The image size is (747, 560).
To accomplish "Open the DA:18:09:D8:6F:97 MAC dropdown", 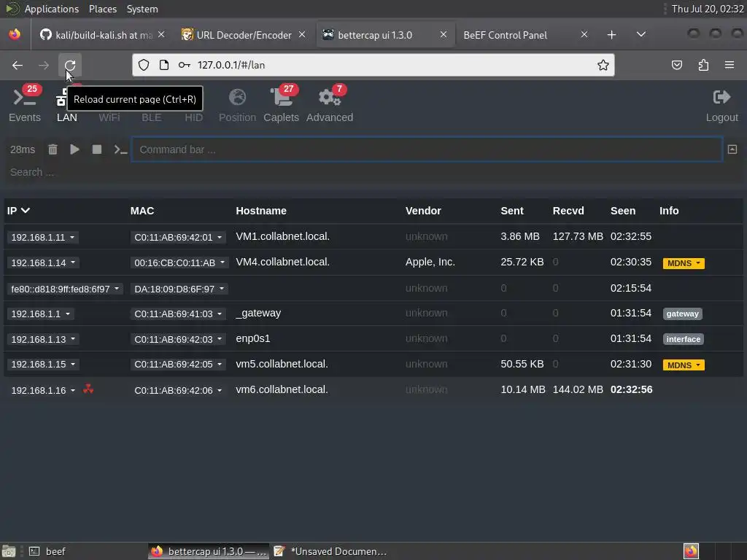I will coord(179,289).
